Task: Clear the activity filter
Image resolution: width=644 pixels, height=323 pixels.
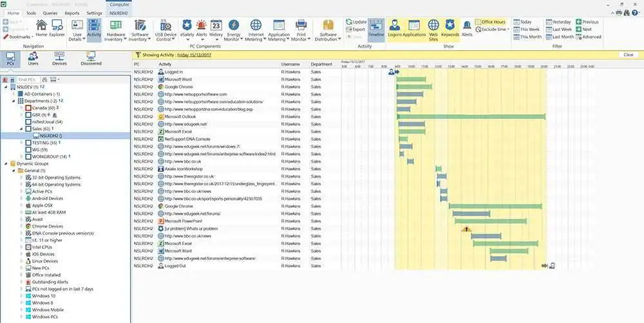Action: tap(629, 55)
